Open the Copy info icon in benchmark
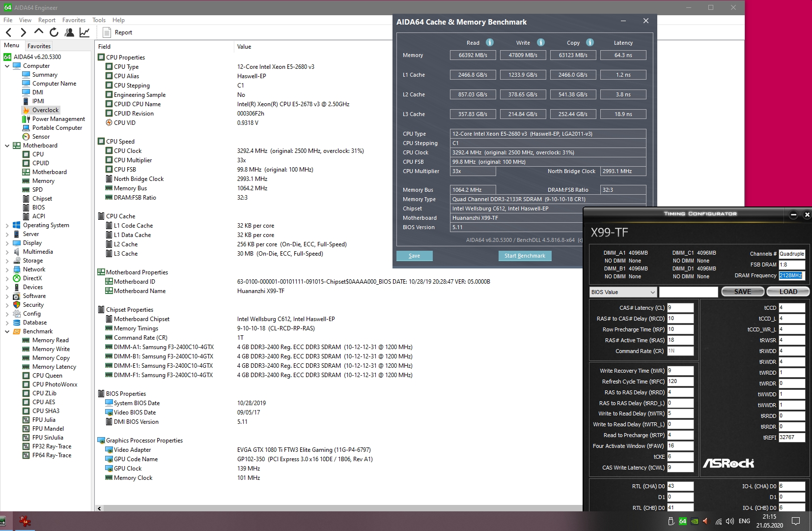The width and height of the screenshot is (812, 531). pos(590,42)
